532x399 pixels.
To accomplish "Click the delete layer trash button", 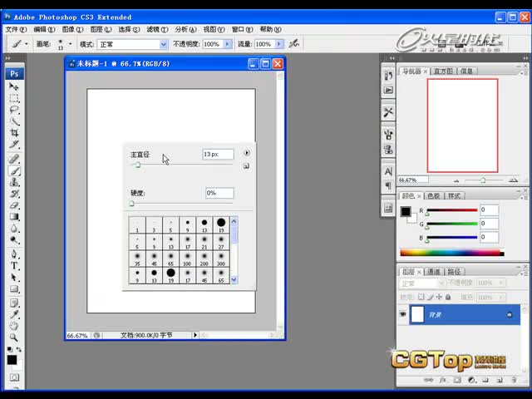I will click(514, 380).
